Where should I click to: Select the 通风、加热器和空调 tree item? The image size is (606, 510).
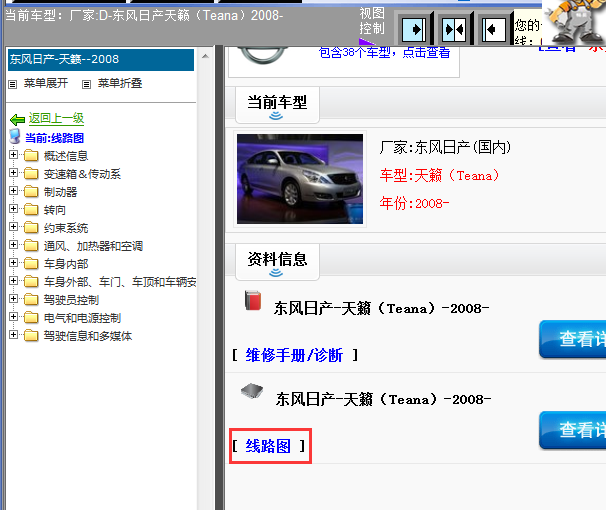pyautogui.click(x=93, y=246)
